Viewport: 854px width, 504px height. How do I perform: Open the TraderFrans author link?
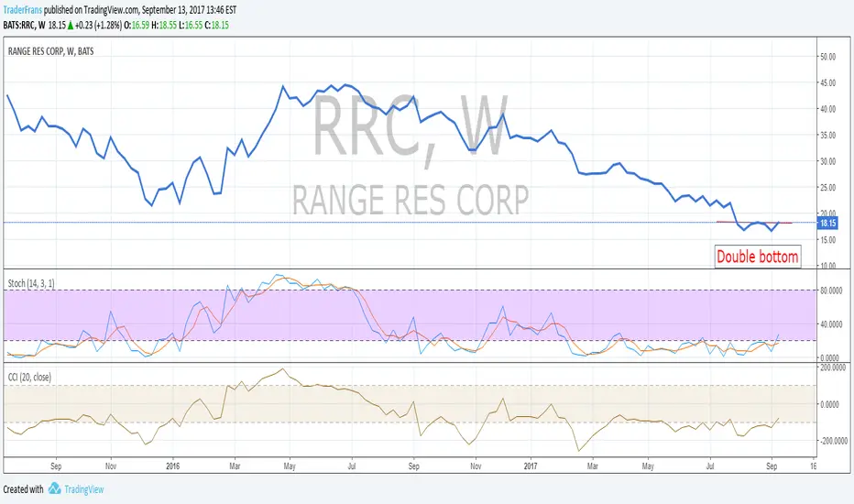(22, 10)
